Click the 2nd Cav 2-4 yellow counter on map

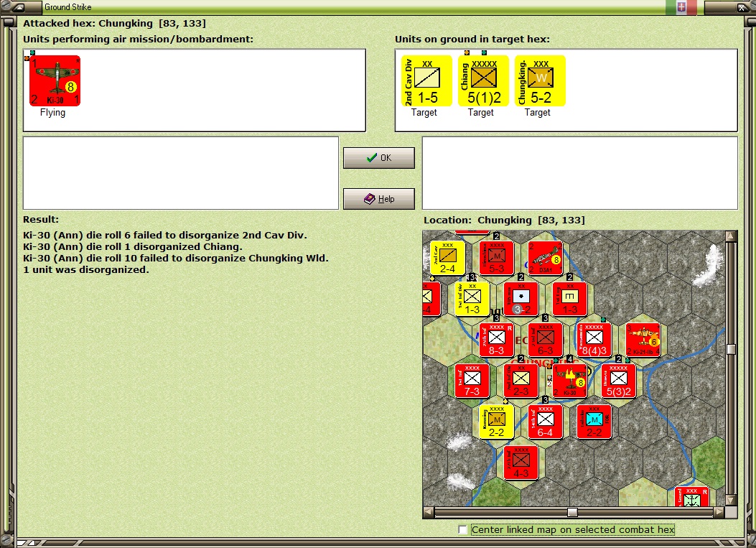447,258
